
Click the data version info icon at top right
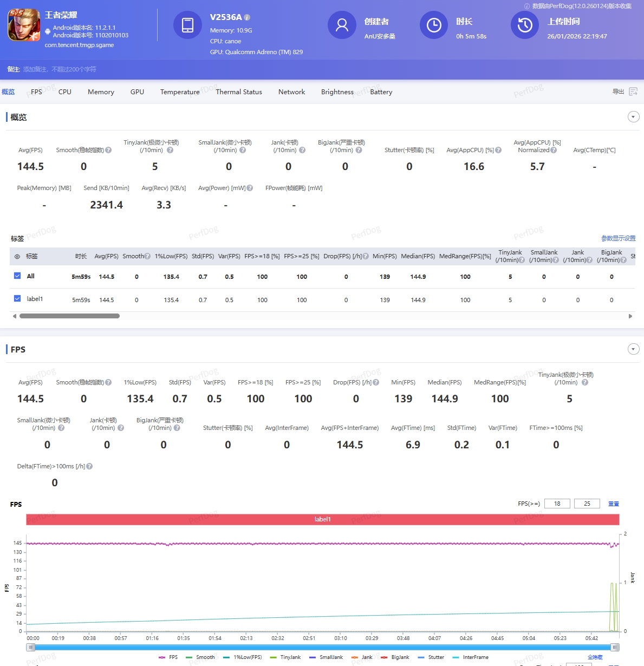pos(527,6)
